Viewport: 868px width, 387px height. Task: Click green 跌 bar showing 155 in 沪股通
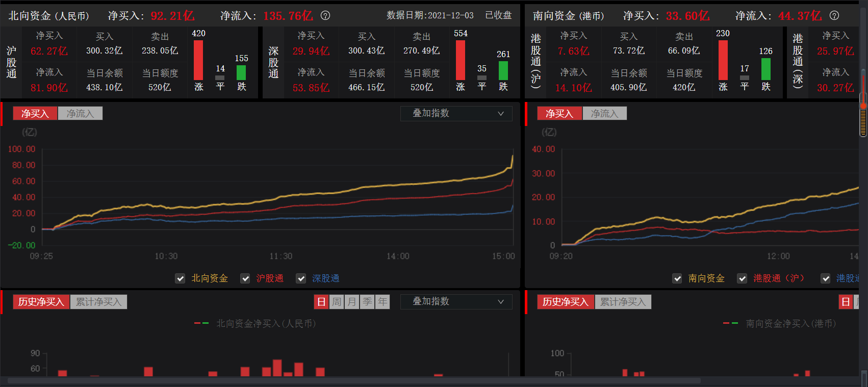coord(241,72)
